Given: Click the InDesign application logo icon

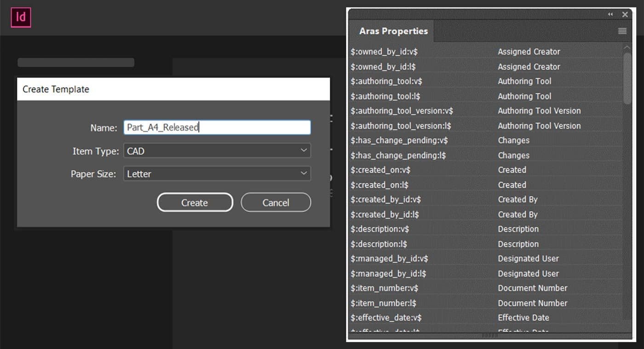Looking at the screenshot, I should click(21, 18).
